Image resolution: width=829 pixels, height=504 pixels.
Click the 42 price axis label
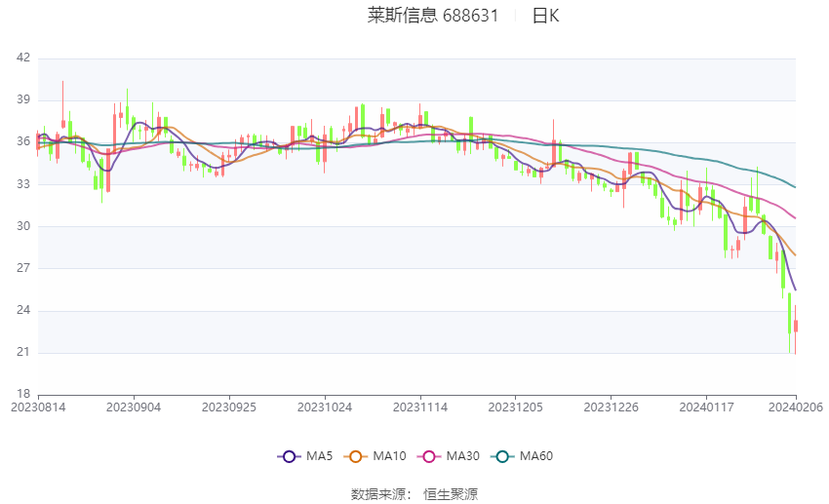(x=23, y=58)
